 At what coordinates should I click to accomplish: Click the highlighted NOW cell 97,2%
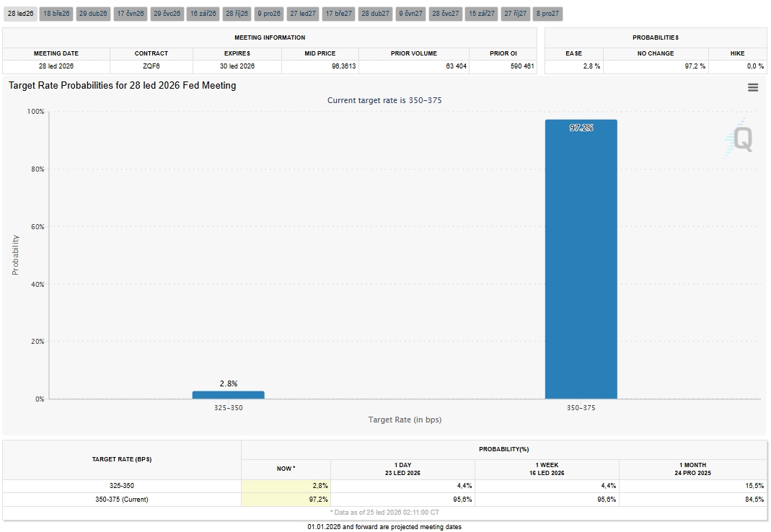(x=286, y=500)
